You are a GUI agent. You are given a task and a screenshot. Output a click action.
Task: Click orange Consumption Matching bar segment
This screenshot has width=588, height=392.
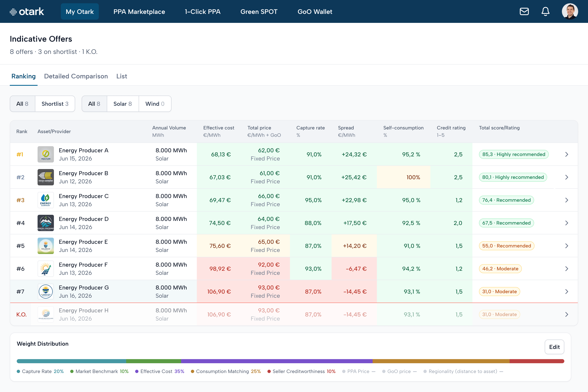(x=441, y=361)
